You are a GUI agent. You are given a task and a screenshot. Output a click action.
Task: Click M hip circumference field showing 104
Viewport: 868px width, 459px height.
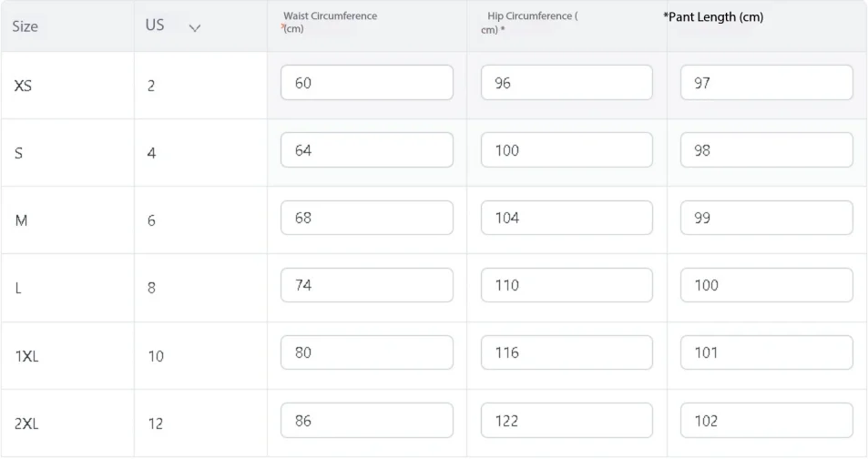[567, 218]
